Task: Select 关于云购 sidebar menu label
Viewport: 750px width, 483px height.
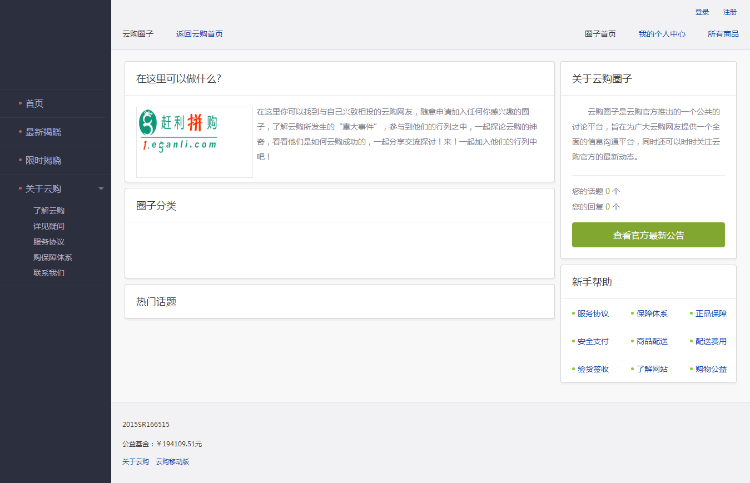Action: click(x=43, y=189)
